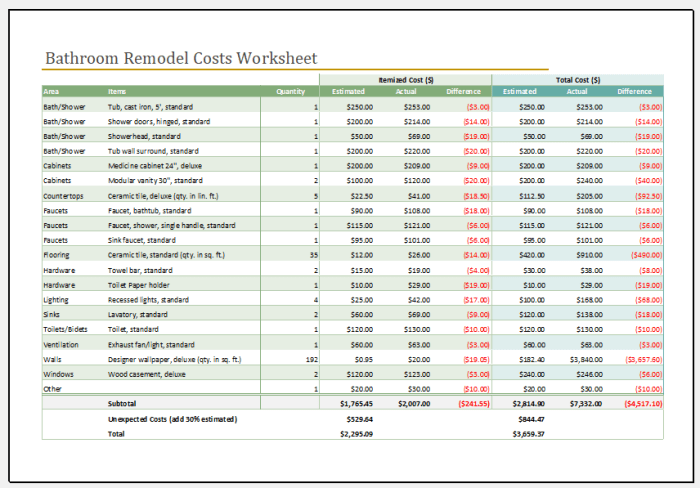This screenshot has height=488, width=700.
Task: Select the Area column header
Action: (51, 91)
